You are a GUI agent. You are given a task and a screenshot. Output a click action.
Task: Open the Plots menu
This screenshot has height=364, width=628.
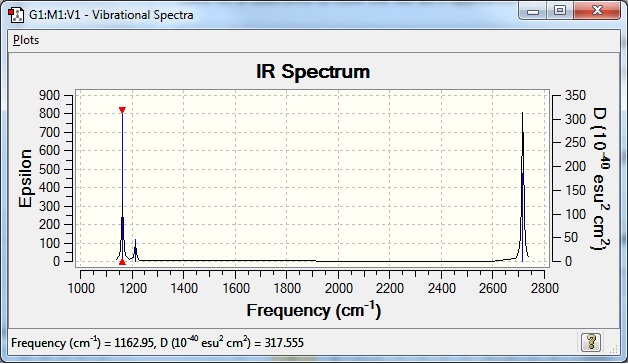(26, 40)
